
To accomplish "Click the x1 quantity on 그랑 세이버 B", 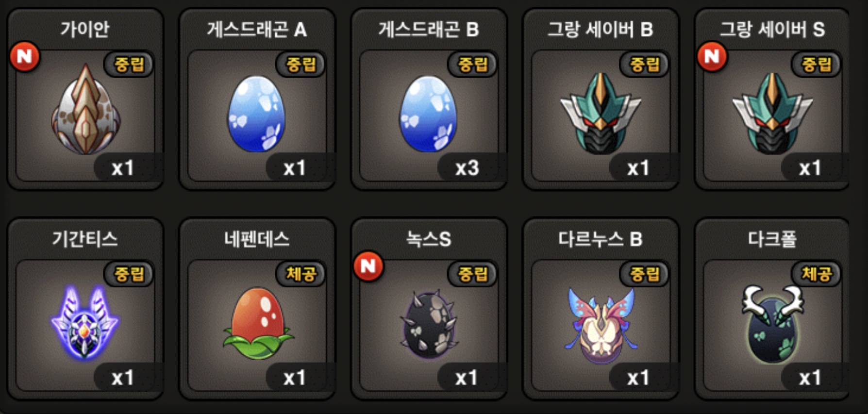I will [x=638, y=168].
